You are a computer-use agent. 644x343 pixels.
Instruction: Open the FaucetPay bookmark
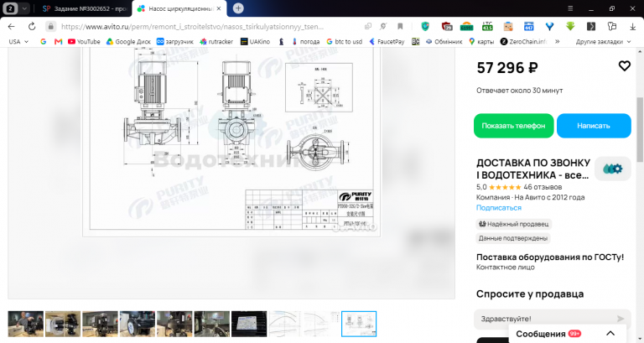point(387,41)
